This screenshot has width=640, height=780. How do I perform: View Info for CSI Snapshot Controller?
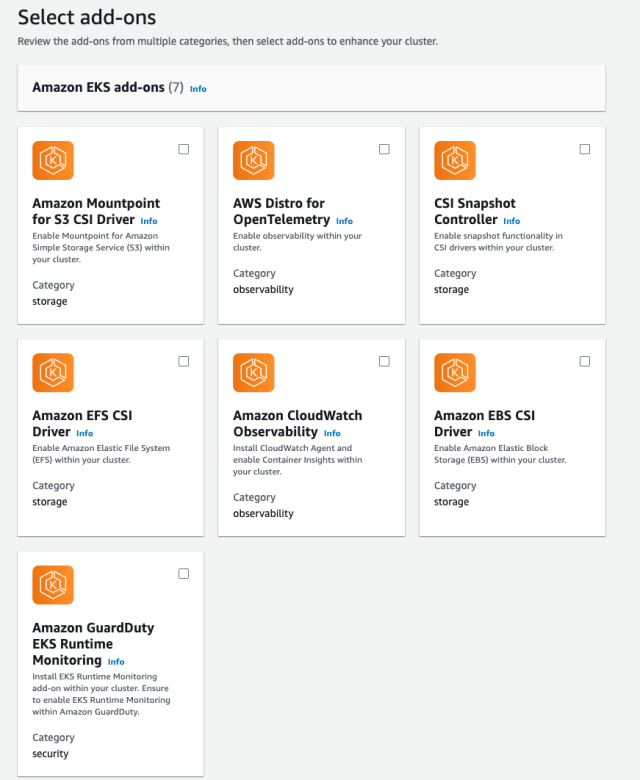[511, 221]
